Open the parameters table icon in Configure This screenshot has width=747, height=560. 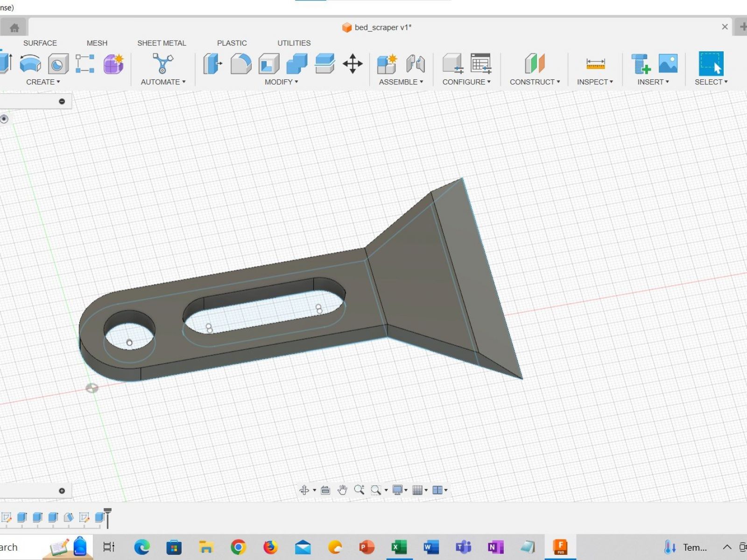(x=481, y=64)
